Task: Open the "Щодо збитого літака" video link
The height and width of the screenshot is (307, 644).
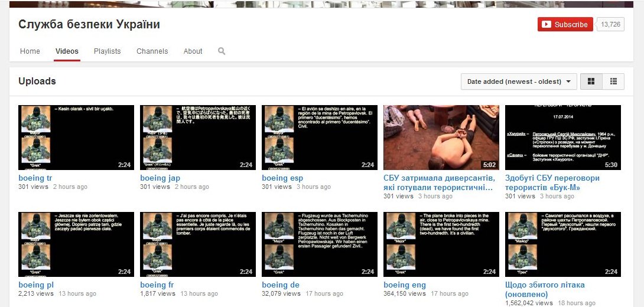Action: (x=545, y=289)
